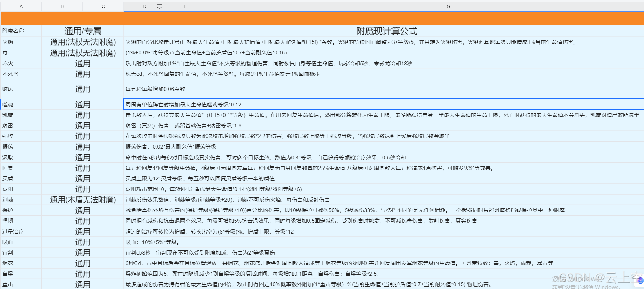This screenshot has height=289, width=644.
Task: Click the header cell '附魔名称'
Action: [x=21, y=31]
